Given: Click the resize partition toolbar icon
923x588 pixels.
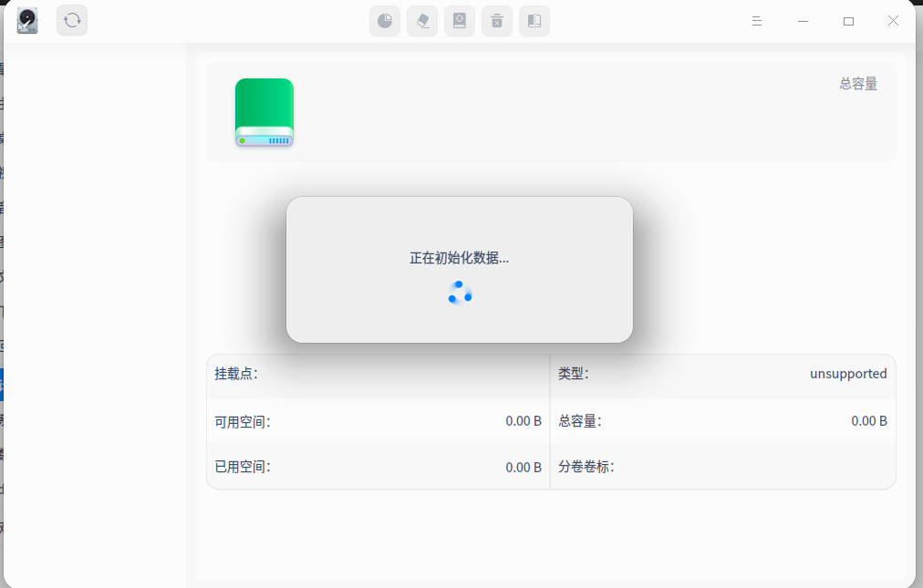Looking at the screenshot, I should (534, 21).
